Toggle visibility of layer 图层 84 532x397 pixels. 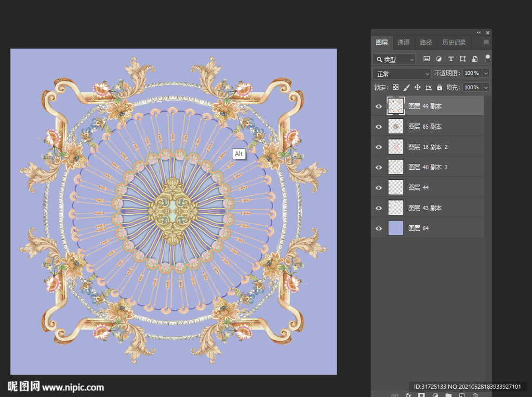[379, 228]
